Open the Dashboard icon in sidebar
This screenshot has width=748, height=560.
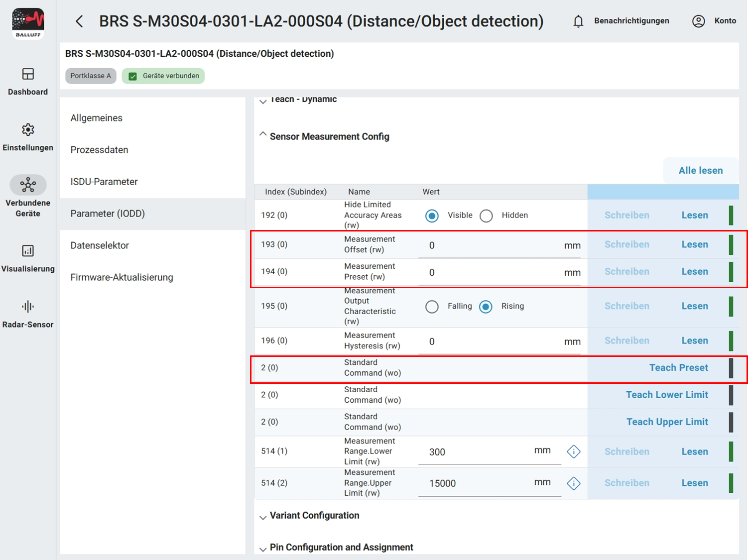click(x=28, y=74)
